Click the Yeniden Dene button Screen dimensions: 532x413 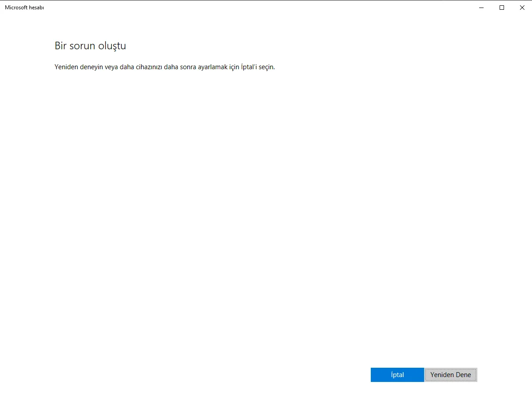pyautogui.click(x=451, y=375)
